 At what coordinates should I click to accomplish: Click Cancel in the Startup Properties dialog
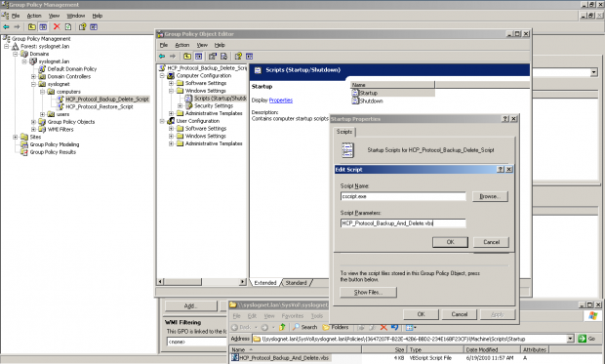tap(460, 314)
